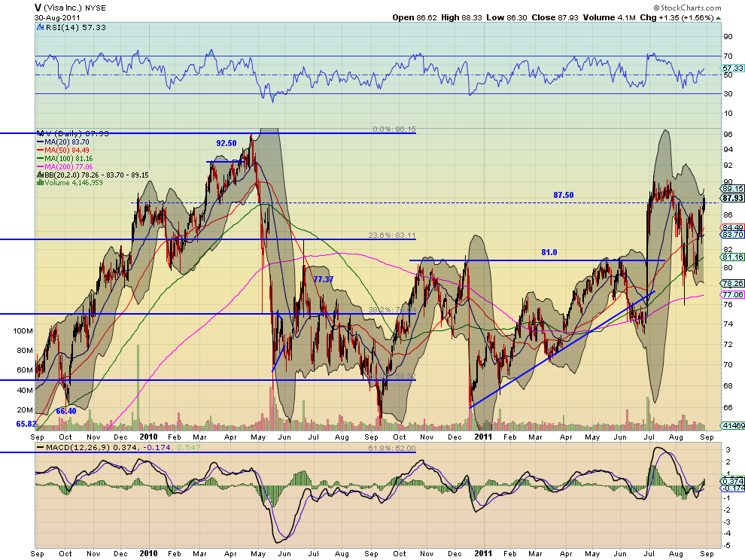
Task: Click the 'MACD(12,26,9)' panel label
Action: click(78, 448)
